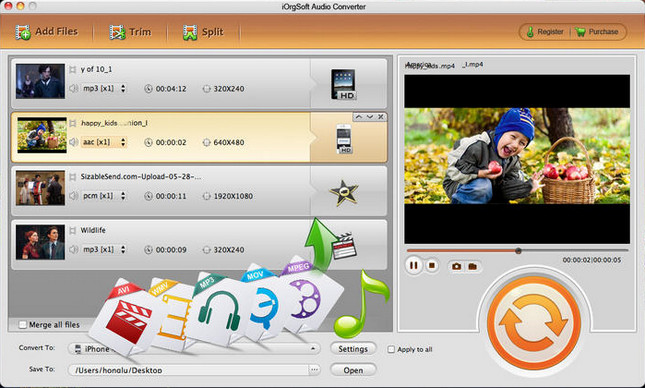645x388 pixels.
Task: Click the preview playback progress slider handle
Action: [518, 251]
